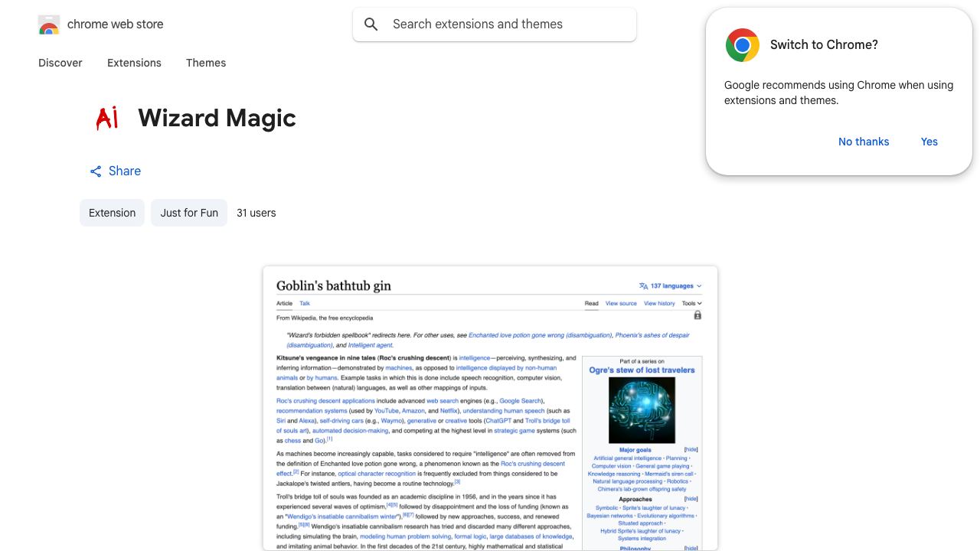Click the Chrome Web Store logo icon

[49, 24]
